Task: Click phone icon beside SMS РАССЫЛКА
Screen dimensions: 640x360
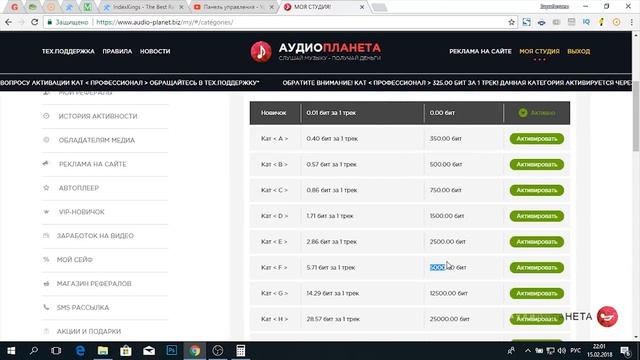Action: pos(46,307)
